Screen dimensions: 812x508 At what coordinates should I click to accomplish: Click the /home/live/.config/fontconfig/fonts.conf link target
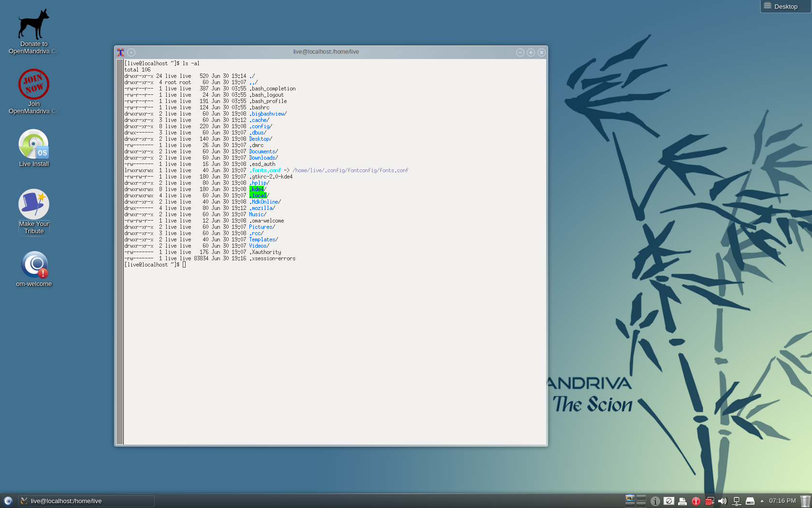point(350,170)
